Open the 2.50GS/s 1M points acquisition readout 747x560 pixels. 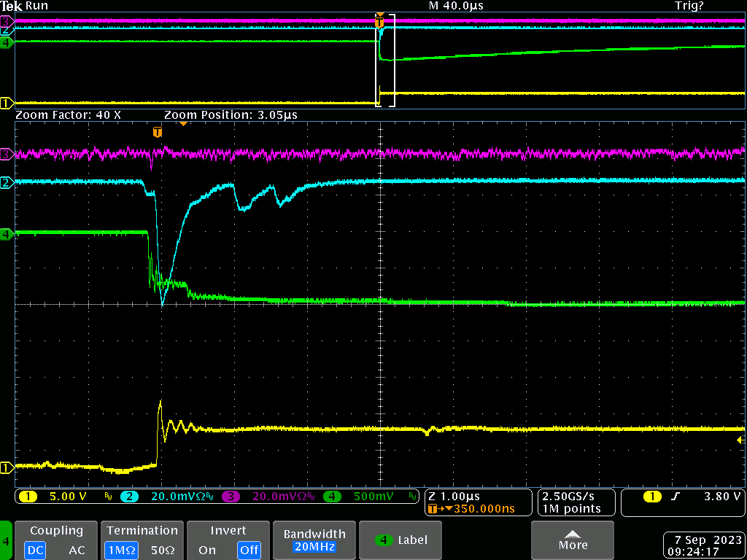pos(572,502)
